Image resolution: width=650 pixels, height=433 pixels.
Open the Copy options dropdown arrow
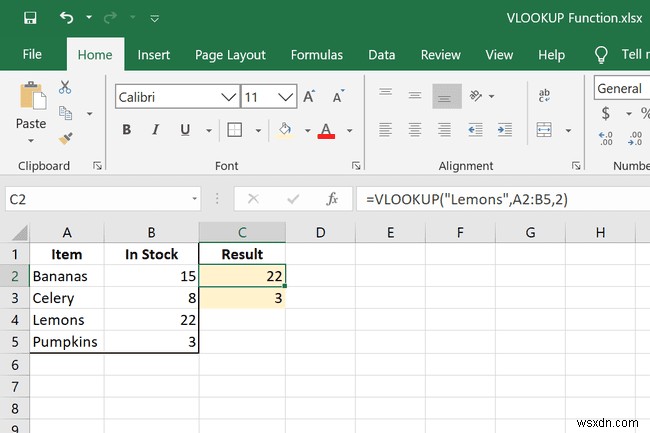tap(89, 114)
